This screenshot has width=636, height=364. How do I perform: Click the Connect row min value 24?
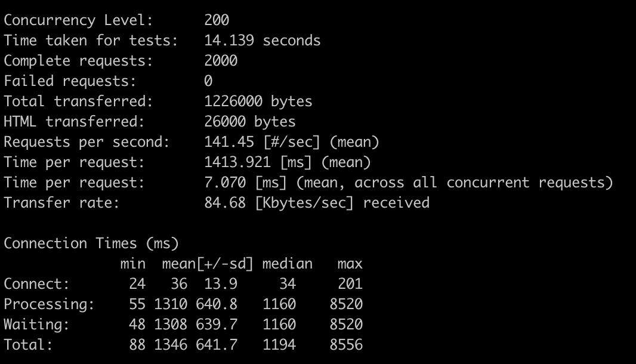[x=137, y=284]
